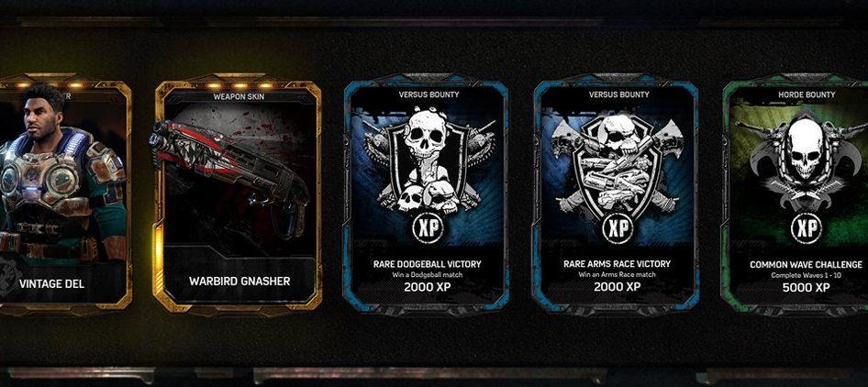868x387 pixels.
Task: Click the Warbird Gnasher name label
Action: click(239, 282)
